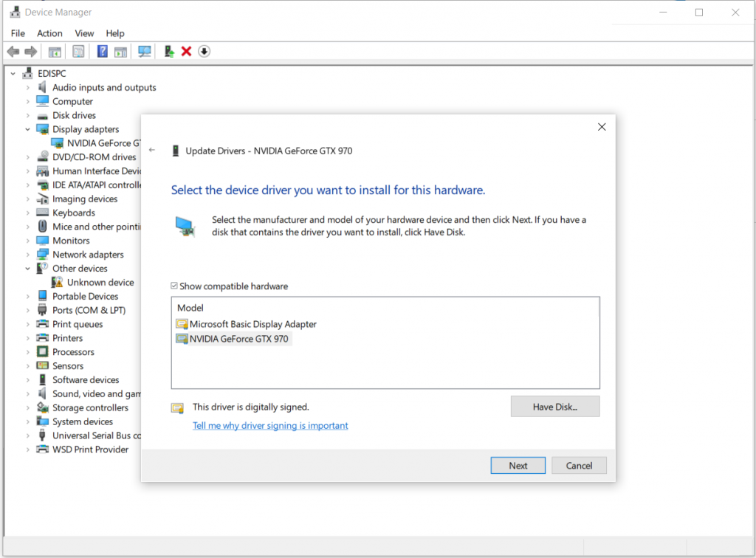Cancel the Update Drivers dialog
Image resolution: width=756 pixels, height=558 pixels.
click(x=579, y=466)
